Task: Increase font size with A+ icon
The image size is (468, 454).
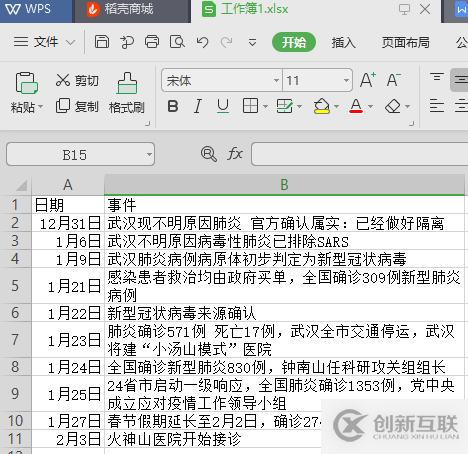Action: [368, 80]
